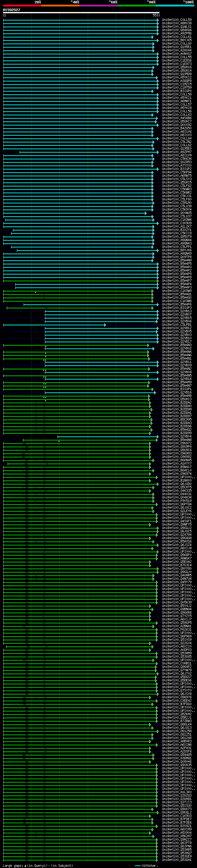This screenshot has height=868, width=197.
Task: Select alignment label UniRef100_Q00WU5
Action: [176, 213]
